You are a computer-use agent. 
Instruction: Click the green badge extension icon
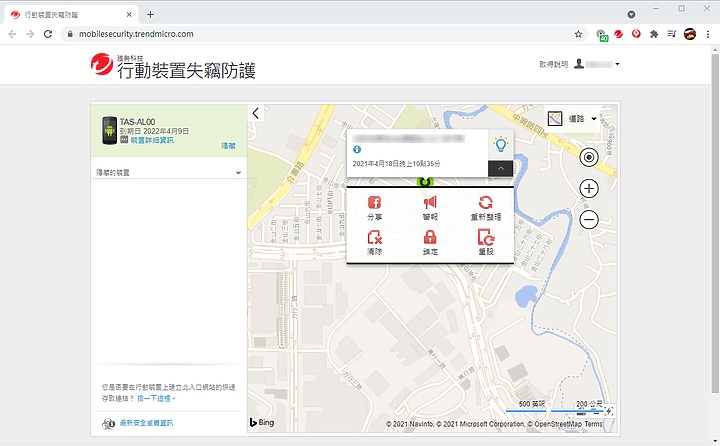click(602, 35)
